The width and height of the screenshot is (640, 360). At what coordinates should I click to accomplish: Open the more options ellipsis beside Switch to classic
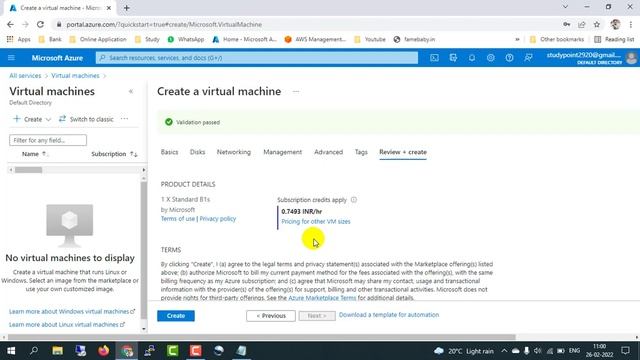[124, 119]
